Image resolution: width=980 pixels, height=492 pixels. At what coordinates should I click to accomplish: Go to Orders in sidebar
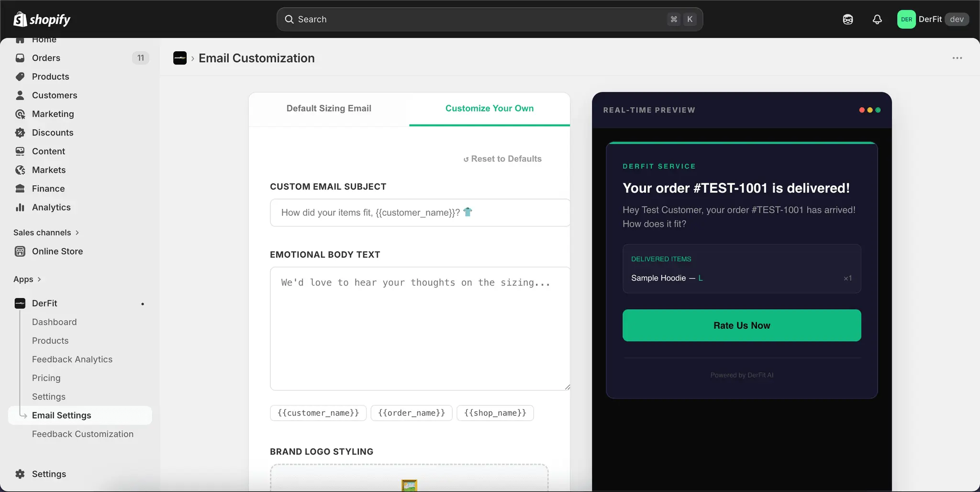[x=46, y=58]
